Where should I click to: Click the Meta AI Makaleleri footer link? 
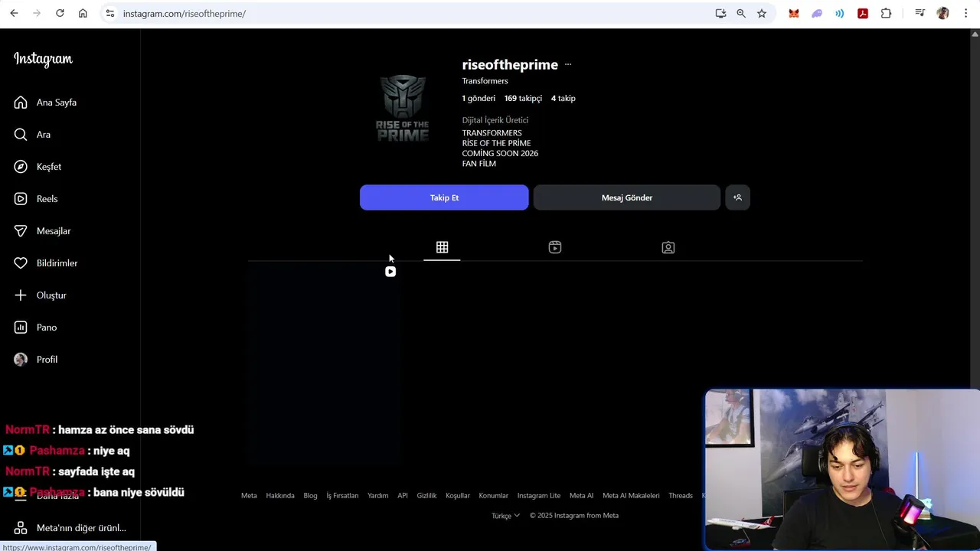coord(631,496)
